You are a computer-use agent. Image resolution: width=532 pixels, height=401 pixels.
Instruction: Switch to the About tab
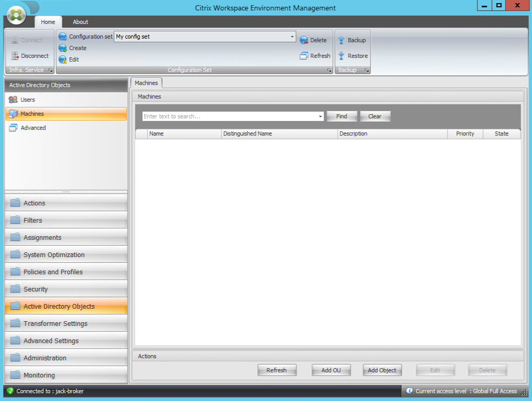click(x=80, y=22)
